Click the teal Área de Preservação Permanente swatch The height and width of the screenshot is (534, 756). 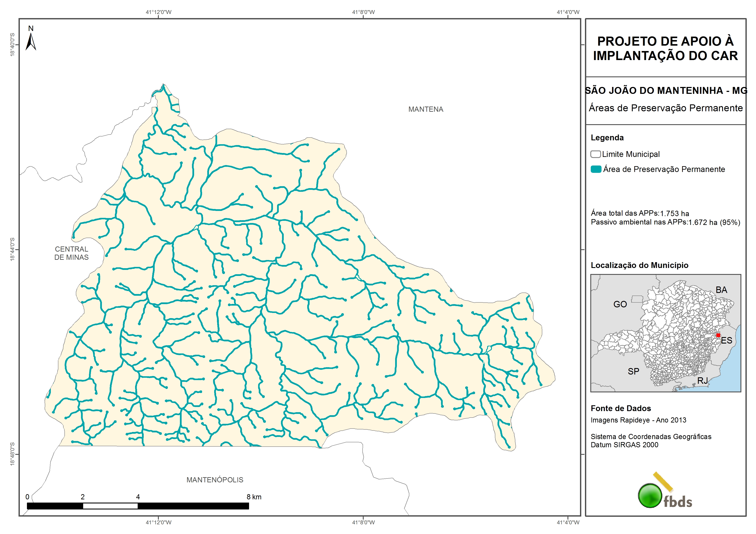(x=596, y=169)
